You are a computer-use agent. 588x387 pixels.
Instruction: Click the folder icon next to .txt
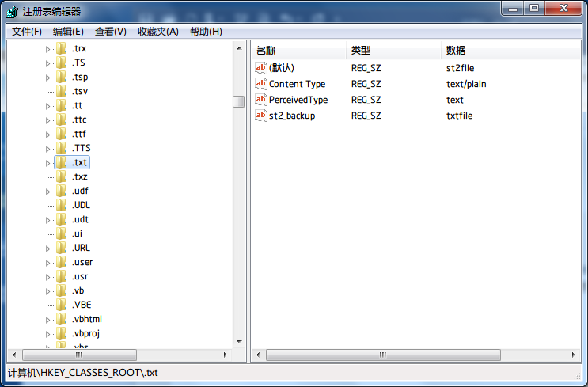[62, 162]
